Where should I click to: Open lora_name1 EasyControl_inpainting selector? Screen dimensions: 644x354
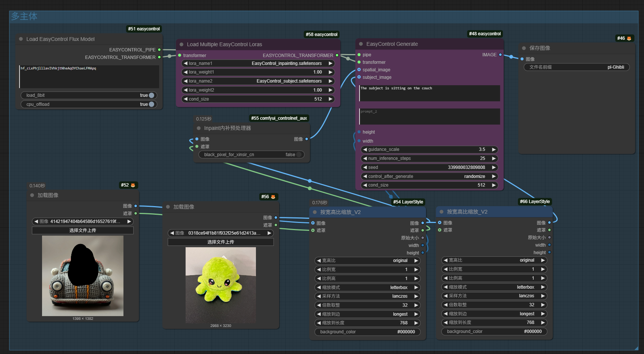pos(258,63)
